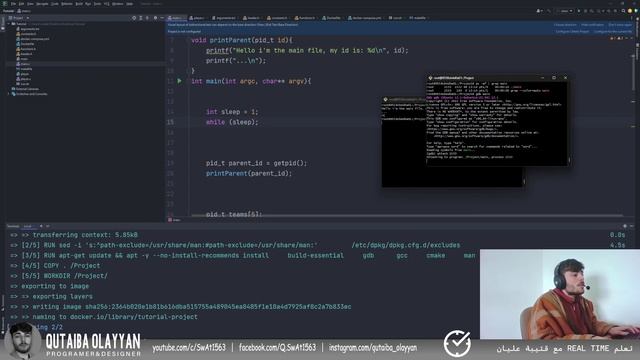The image size is (640, 360).
Task: Switch to the arguments.txt editor tab
Action: pos(224,18)
